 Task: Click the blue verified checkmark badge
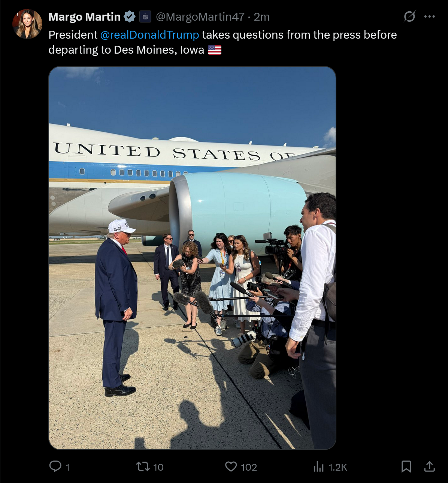(130, 16)
